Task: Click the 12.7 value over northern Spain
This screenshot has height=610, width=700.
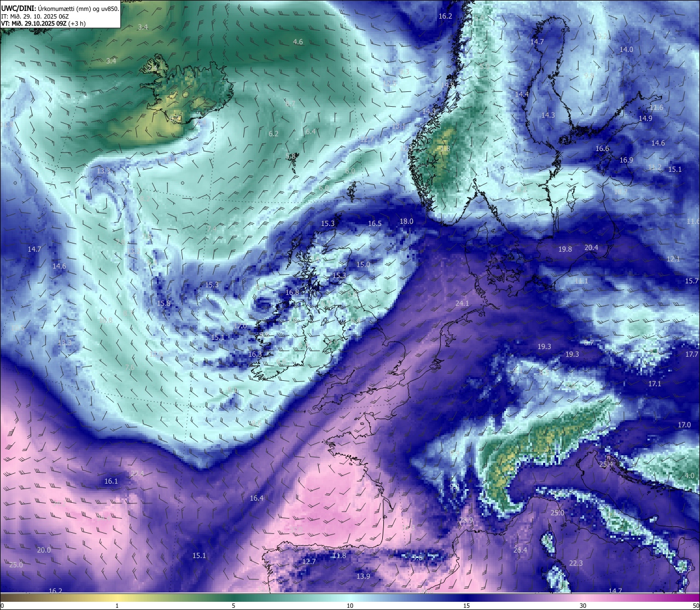Action: pos(309,562)
